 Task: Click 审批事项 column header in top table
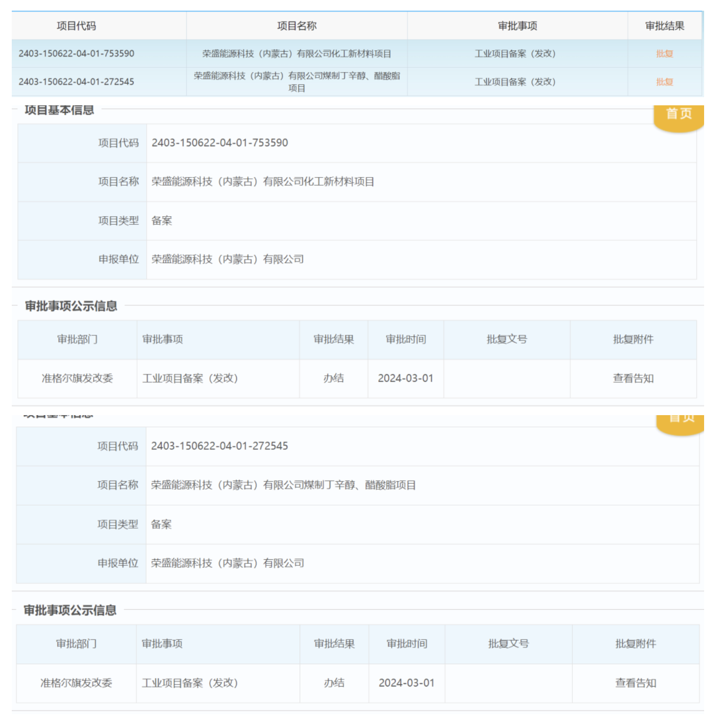point(517,26)
